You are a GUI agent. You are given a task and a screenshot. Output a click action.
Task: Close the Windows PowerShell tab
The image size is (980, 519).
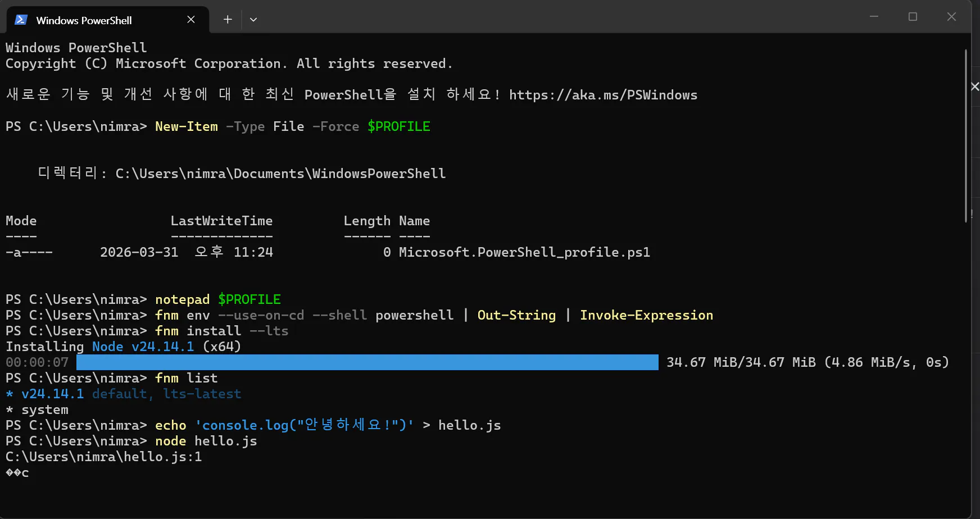pyautogui.click(x=190, y=19)
